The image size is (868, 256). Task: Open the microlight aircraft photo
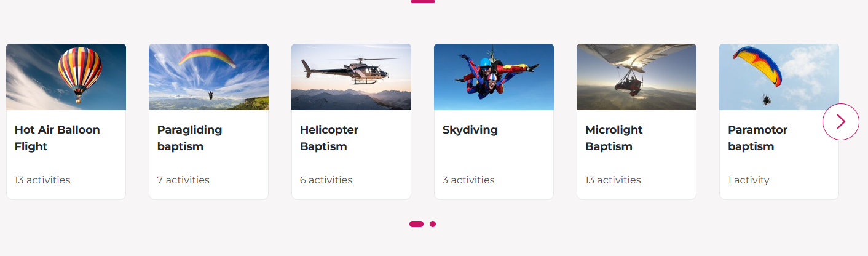[636, 77]
